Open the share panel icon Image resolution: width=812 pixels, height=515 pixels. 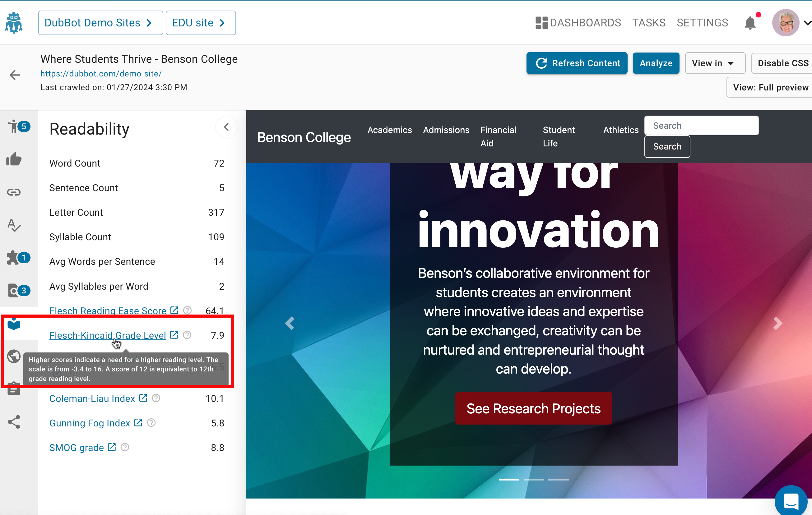click(14, 422)
